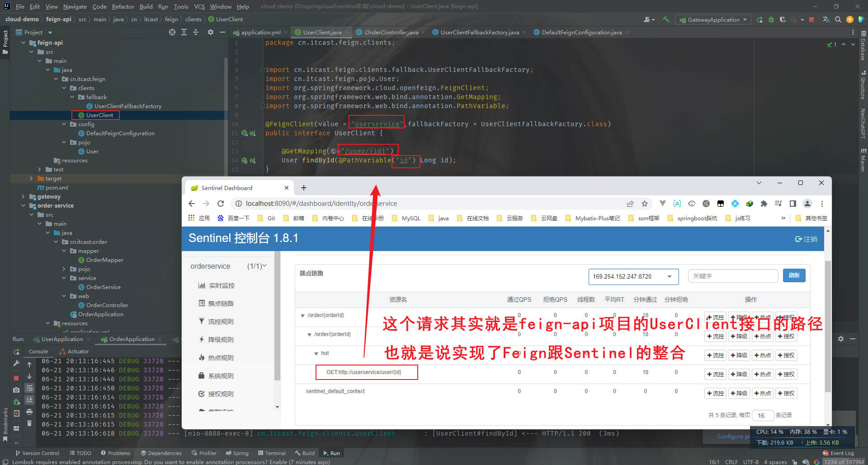
Task: Switch to the application.yml editor tab
Action: [x=261, y=33]
